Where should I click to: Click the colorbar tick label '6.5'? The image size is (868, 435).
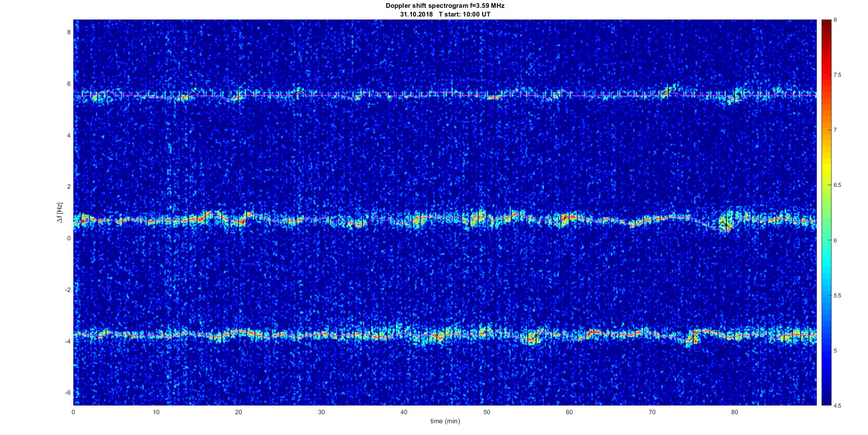click(x=837, y=185)
